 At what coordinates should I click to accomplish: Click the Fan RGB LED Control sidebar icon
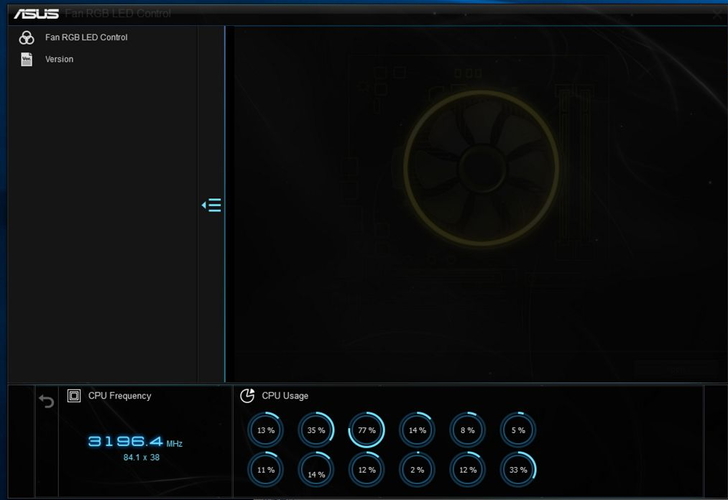coord(27,38)
